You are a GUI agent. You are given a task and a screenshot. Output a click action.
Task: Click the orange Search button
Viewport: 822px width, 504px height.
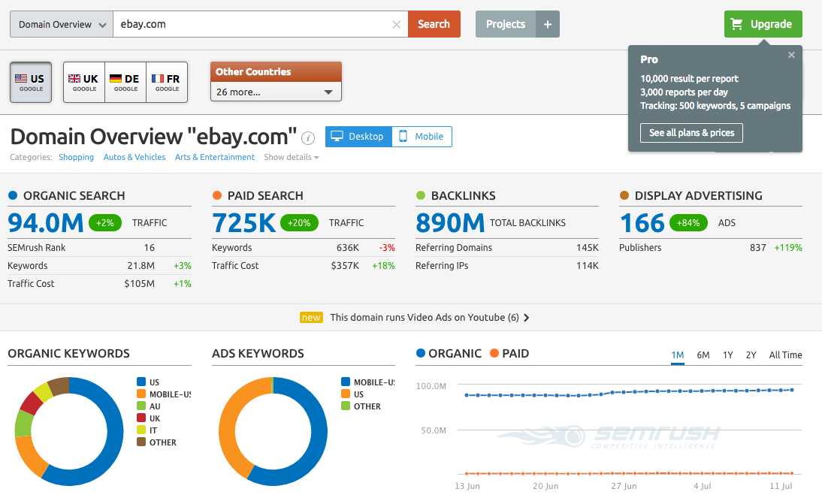tap(434, 24)
